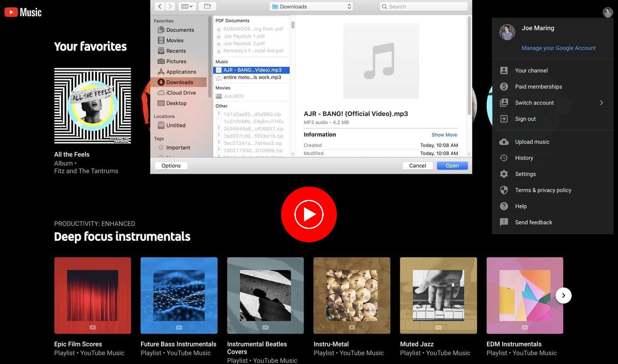
Task: Open the Downloads folder path dropdown
Action: click(311, 7)
